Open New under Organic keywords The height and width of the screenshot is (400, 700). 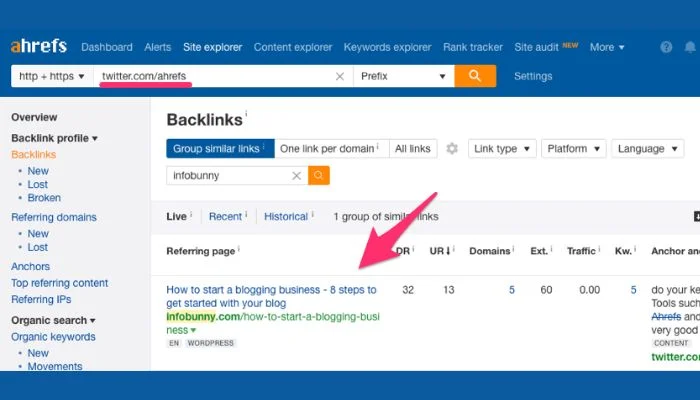pos(38,353)
